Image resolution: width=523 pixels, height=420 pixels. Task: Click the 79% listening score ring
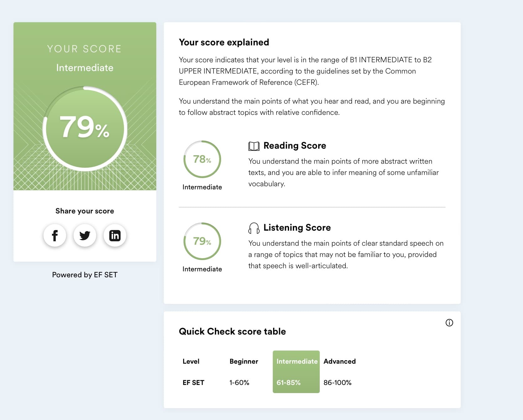(x=202, y=241)
